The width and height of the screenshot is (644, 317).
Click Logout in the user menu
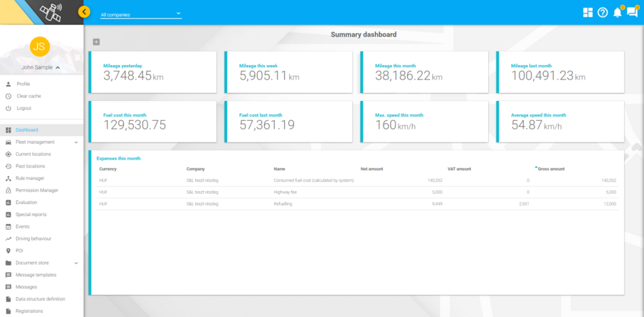click(24, 108)
